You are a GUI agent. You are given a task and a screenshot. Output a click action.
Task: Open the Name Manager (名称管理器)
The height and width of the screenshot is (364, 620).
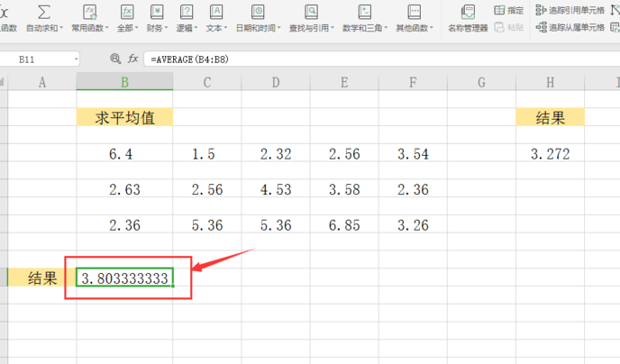[x=468, y=17]
